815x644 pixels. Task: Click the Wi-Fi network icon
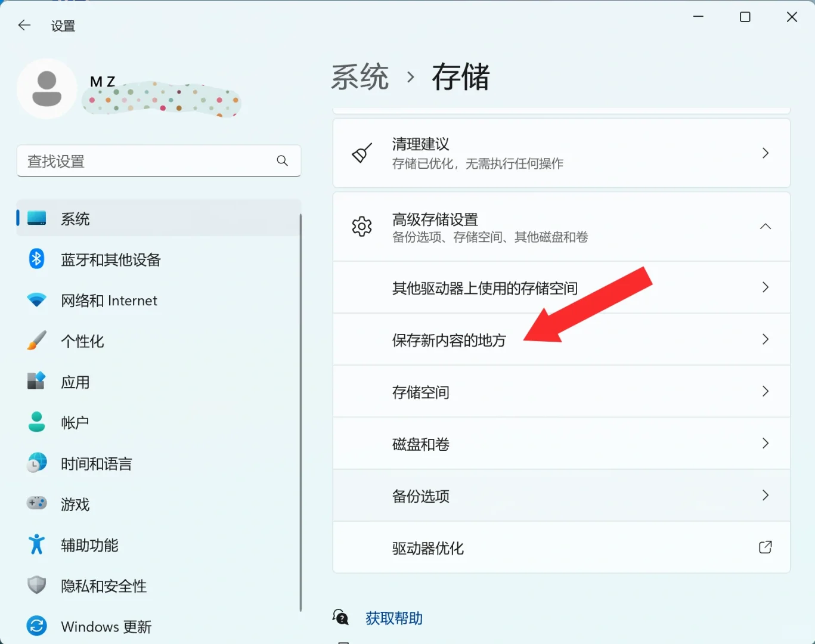(37, 300)
